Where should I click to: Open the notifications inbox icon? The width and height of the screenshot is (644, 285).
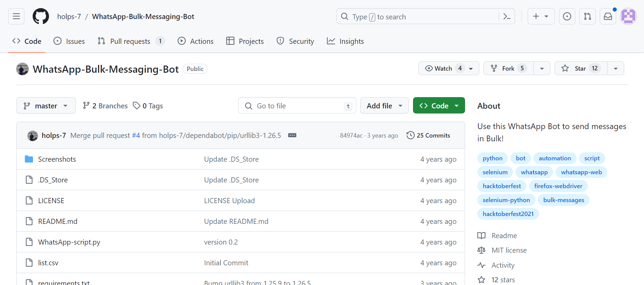(608, 16)
